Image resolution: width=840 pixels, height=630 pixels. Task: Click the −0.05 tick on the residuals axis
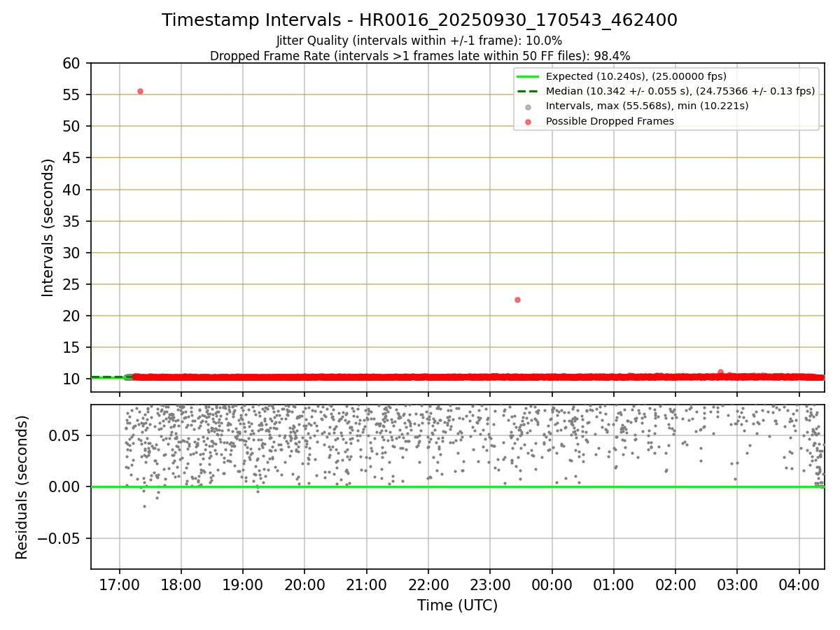(x=59, y=538)
